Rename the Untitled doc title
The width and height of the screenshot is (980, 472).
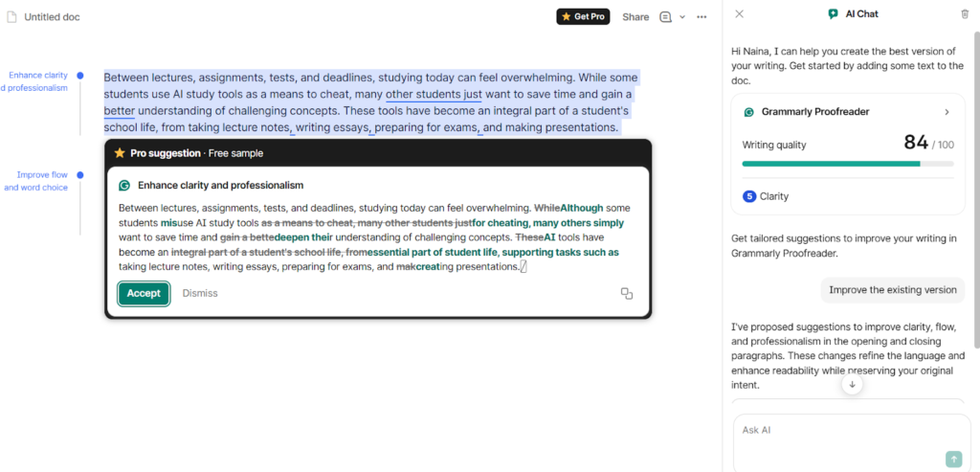click(x=52, y=17)
